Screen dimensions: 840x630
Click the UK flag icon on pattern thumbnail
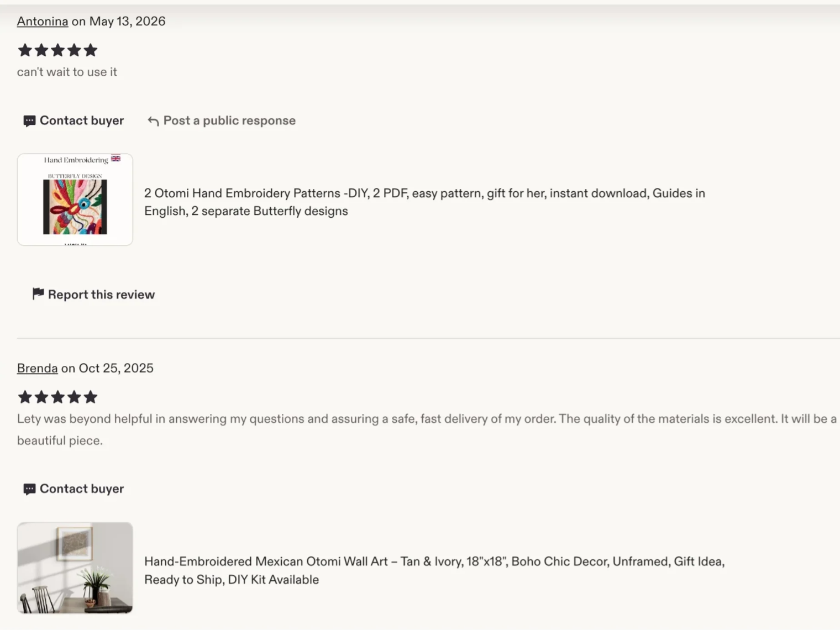pos(116,159)
